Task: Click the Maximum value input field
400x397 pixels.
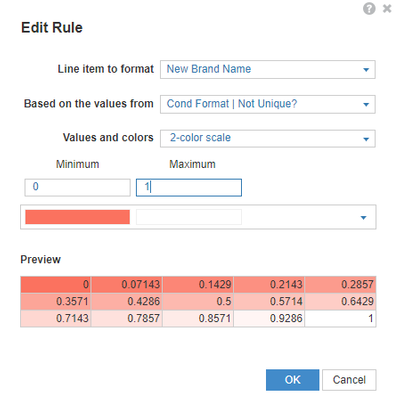Action: [189, 187]
